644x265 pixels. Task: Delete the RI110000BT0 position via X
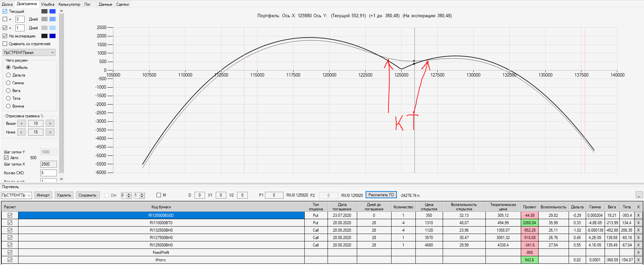(x=638, y=223)
